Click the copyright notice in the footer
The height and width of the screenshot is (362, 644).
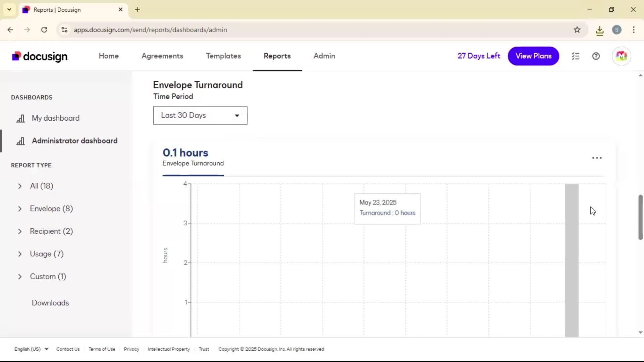click(271, 349)
